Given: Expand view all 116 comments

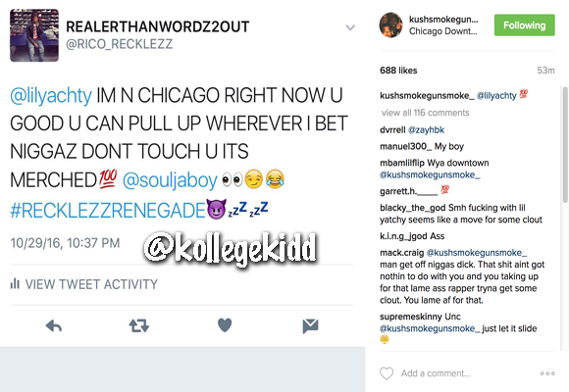Looking at the screenshot, I should pyautogui.click(x=426, y=113).
